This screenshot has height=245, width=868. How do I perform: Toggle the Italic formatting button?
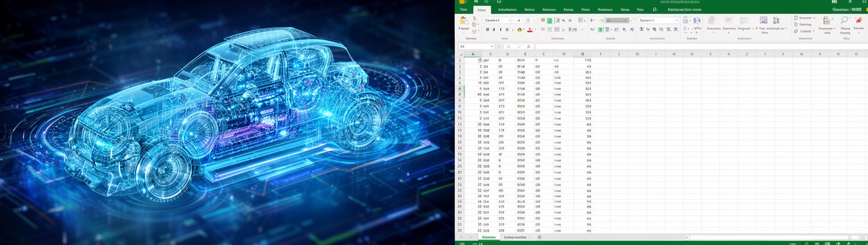pyautogui.click(x=495, y=29)
